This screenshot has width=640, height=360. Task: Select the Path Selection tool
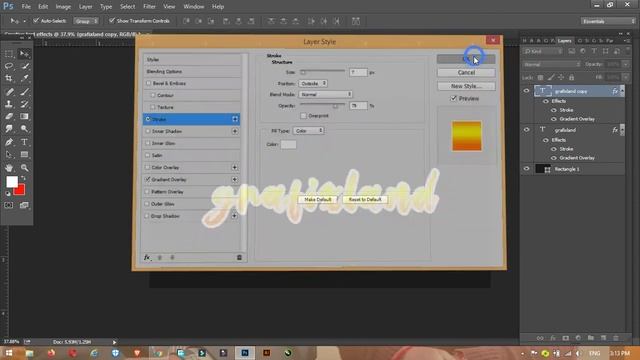pos(9,155)
